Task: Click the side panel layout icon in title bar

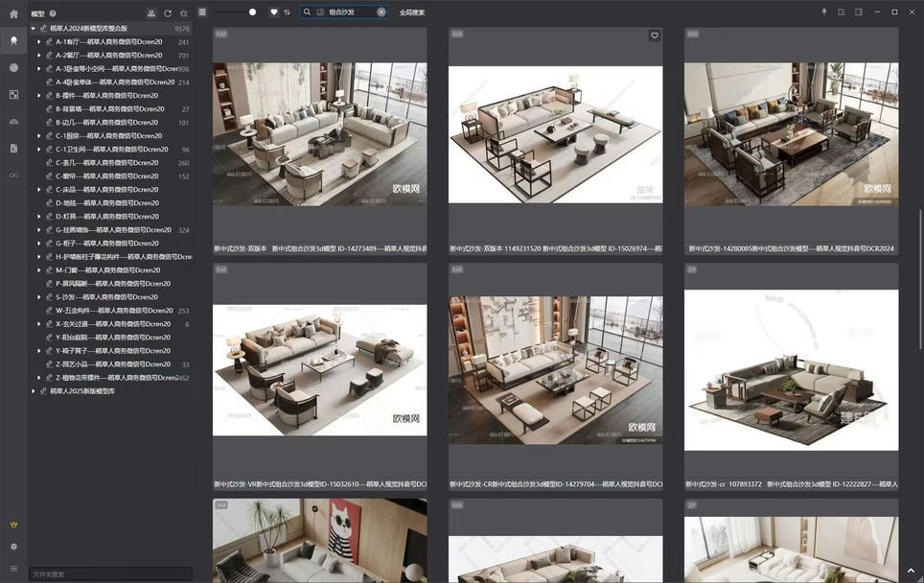Action: coord(859,12)
